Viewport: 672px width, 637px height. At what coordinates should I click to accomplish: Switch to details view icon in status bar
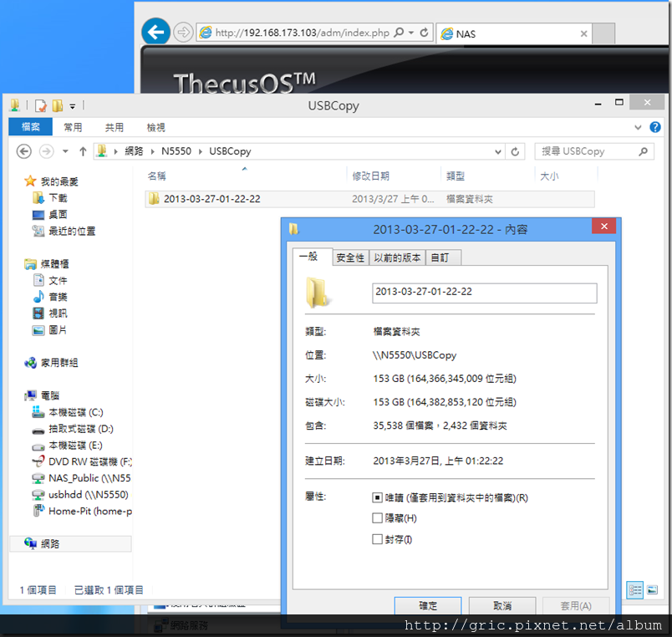(x=634, y=590)
